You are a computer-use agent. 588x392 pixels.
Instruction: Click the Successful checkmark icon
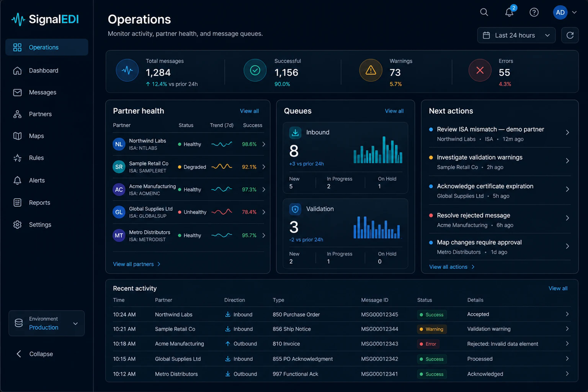pyautogui.click(x=255, y=70)
